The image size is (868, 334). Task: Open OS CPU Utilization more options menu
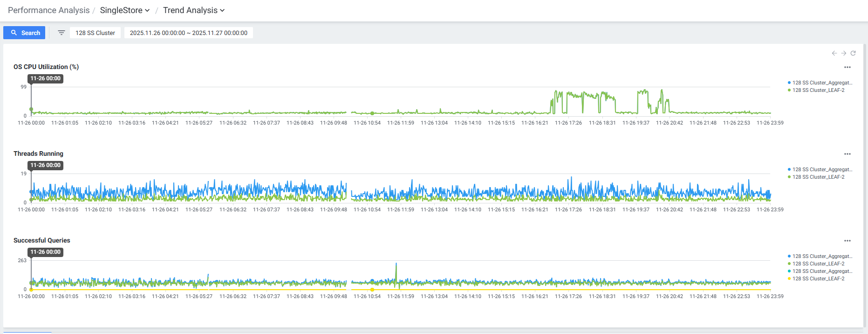click(x=847, y=67)
